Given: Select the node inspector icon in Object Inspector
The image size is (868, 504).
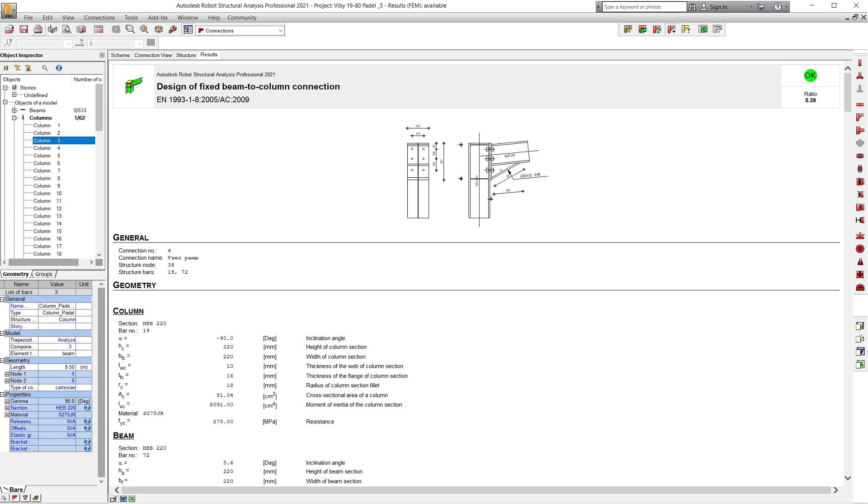Looking at the screenshot, I should coord(6,68).
